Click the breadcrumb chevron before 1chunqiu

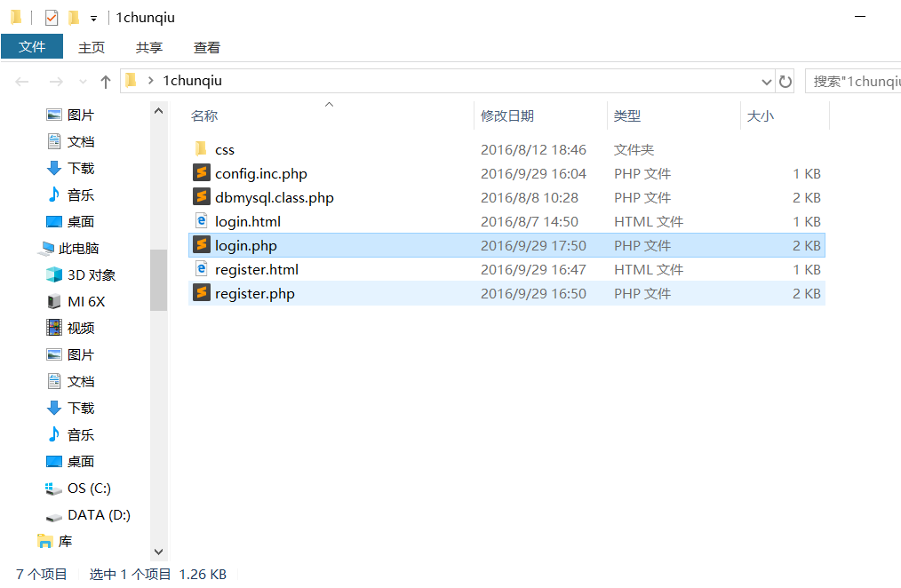150,81
